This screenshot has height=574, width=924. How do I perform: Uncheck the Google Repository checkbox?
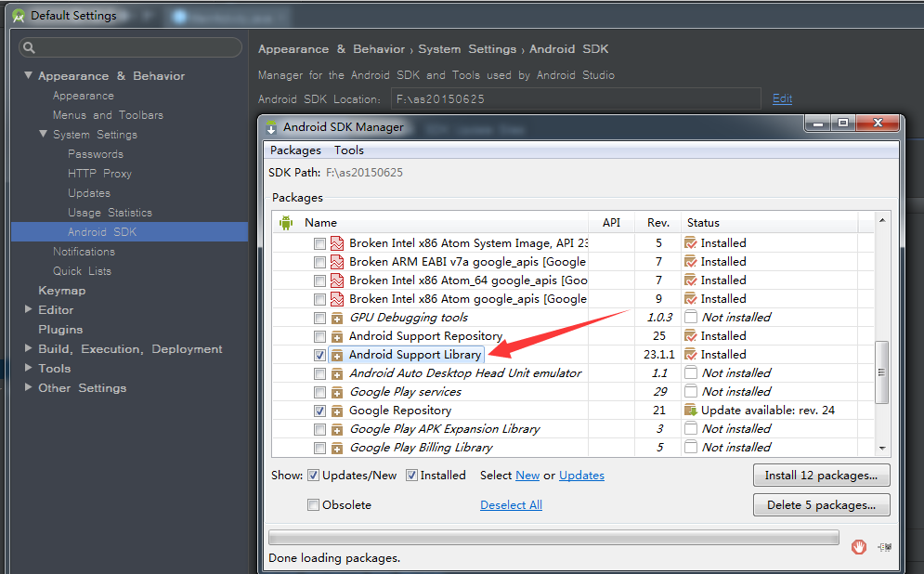tap(319, 411)
